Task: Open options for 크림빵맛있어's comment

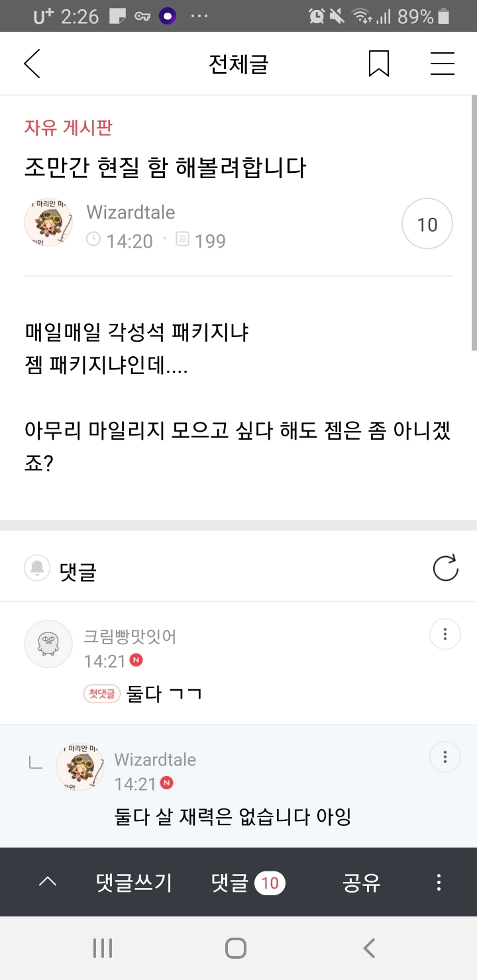Action: click(445, 634)
